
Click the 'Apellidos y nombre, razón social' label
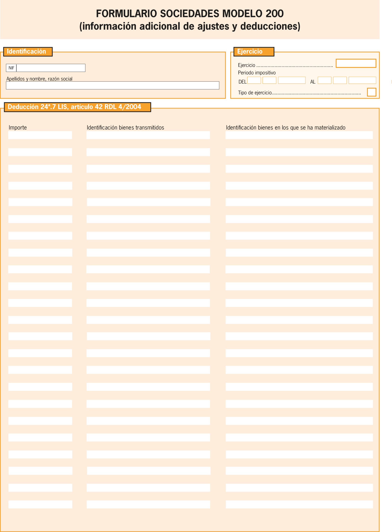tap(39, 79)
